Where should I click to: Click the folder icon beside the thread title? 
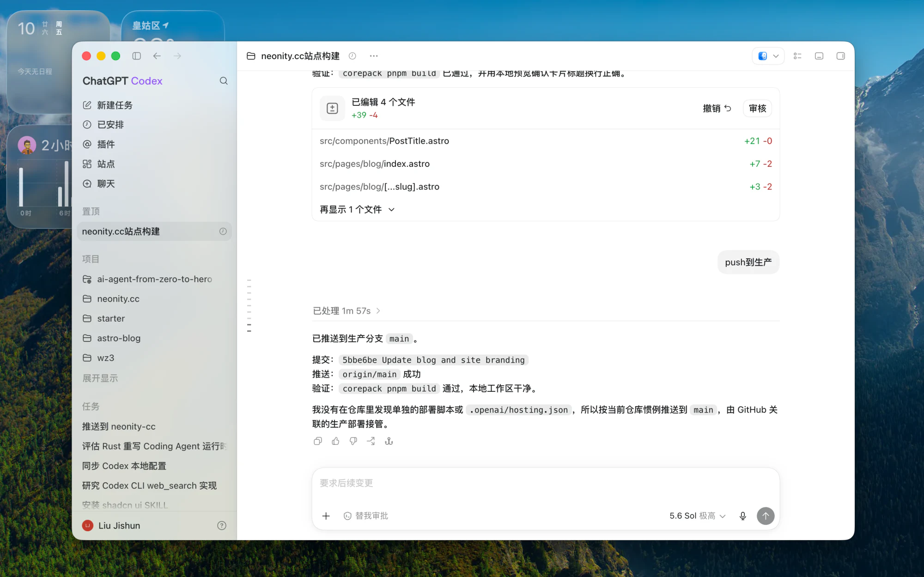point(251,56)
